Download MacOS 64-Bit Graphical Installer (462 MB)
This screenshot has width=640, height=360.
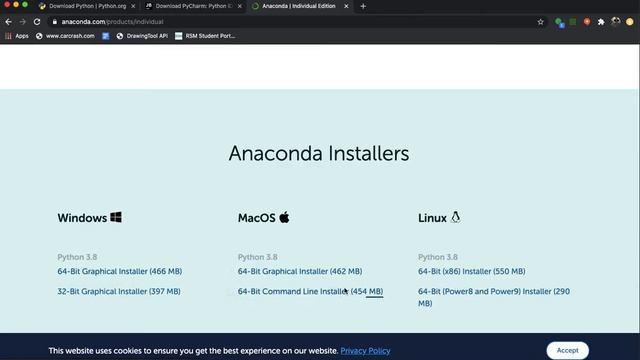click(x=300, y=271)
